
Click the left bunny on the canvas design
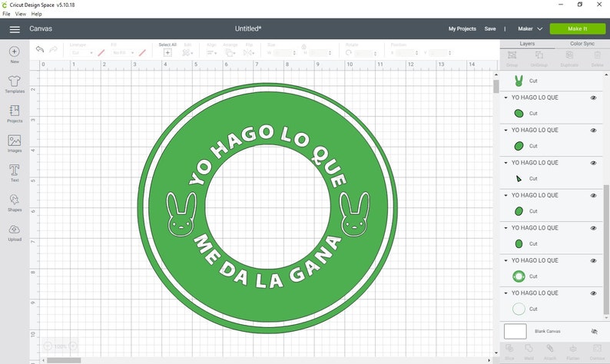pos(181,214)
